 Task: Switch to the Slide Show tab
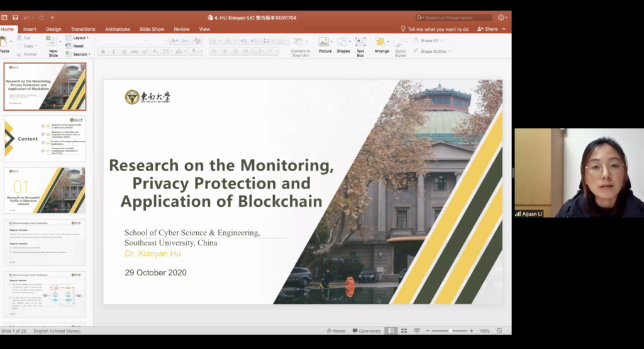click(152, 29)
